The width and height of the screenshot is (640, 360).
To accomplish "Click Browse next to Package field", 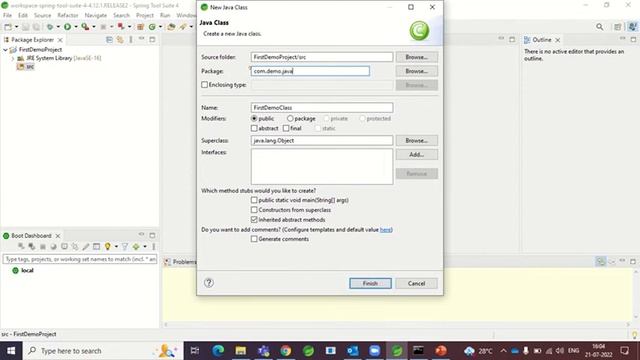I will point(416,71).
